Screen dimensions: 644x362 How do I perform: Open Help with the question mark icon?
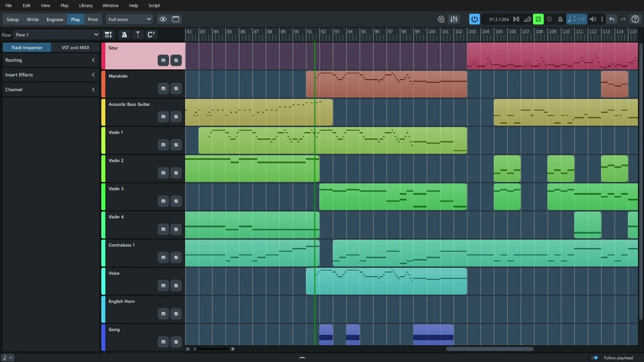[635, 19]
